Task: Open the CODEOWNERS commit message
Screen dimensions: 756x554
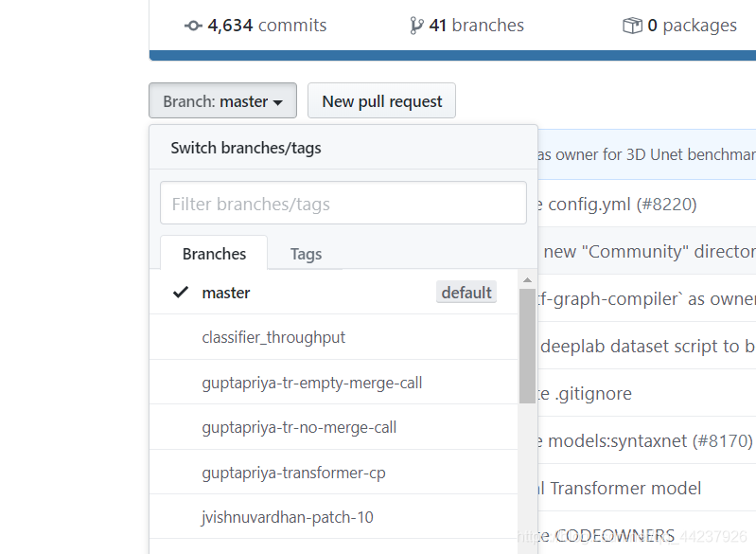Action: (x=607, y=536)
